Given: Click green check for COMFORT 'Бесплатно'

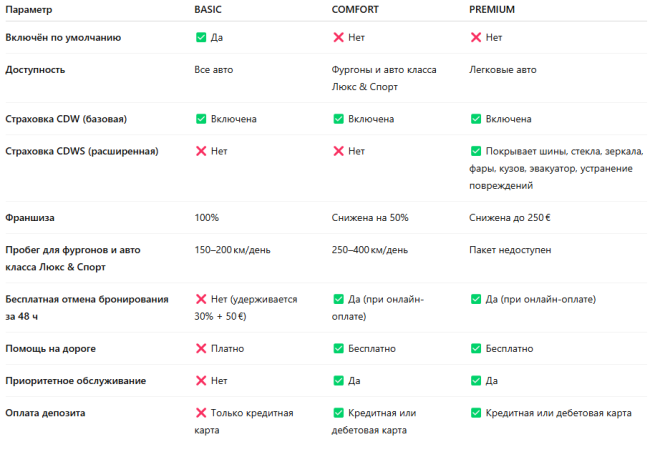Looking at the screenshot, I should pos(338,348).
